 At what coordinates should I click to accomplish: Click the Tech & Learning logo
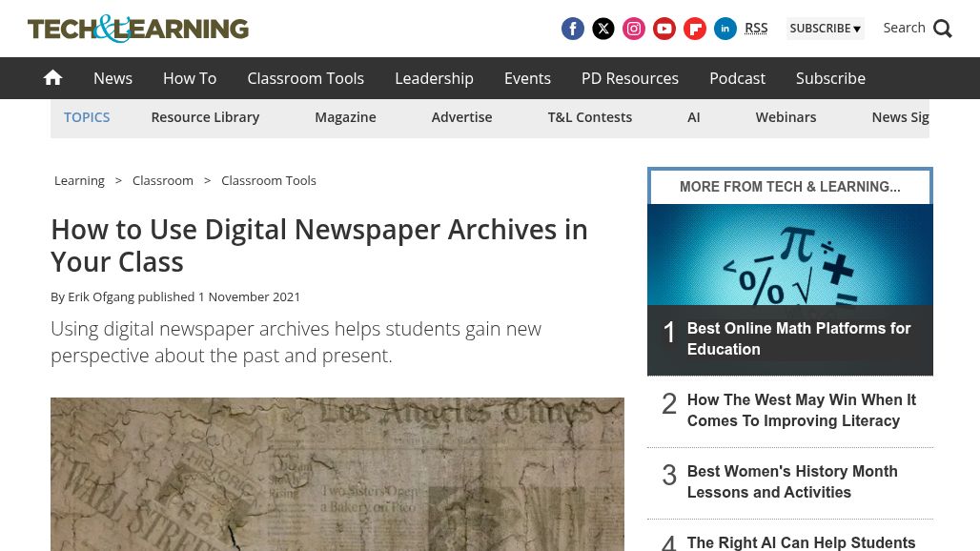tap(138, 29)
